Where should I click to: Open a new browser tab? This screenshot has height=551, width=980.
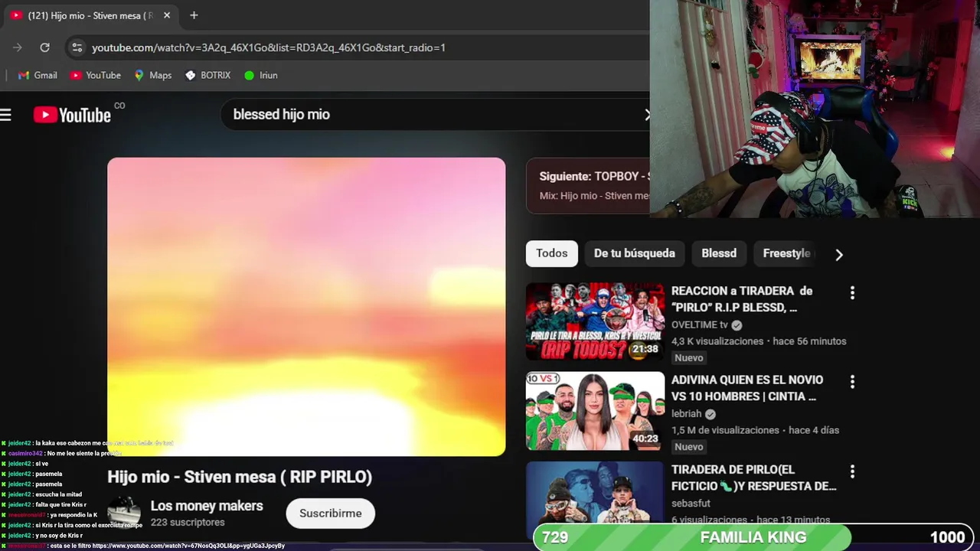194,15
